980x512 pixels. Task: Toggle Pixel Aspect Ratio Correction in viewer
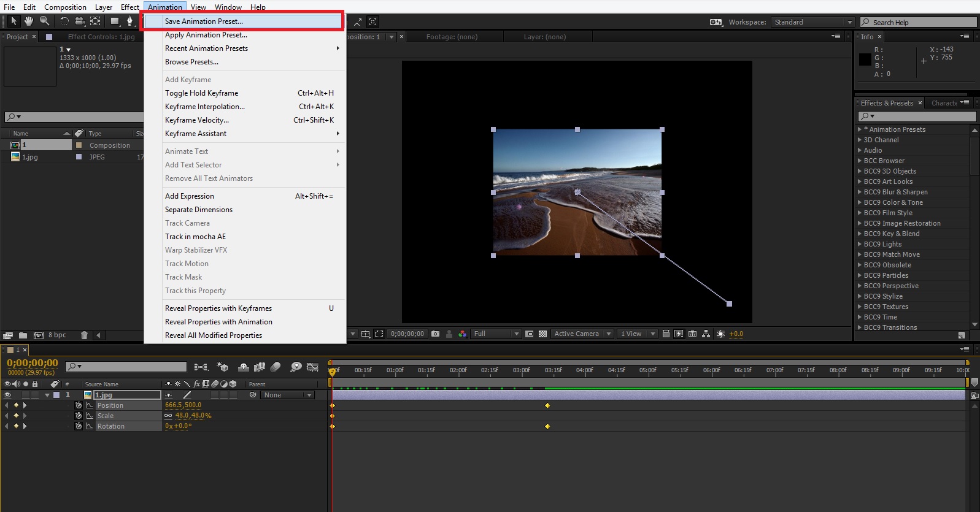tap(665, 334)
